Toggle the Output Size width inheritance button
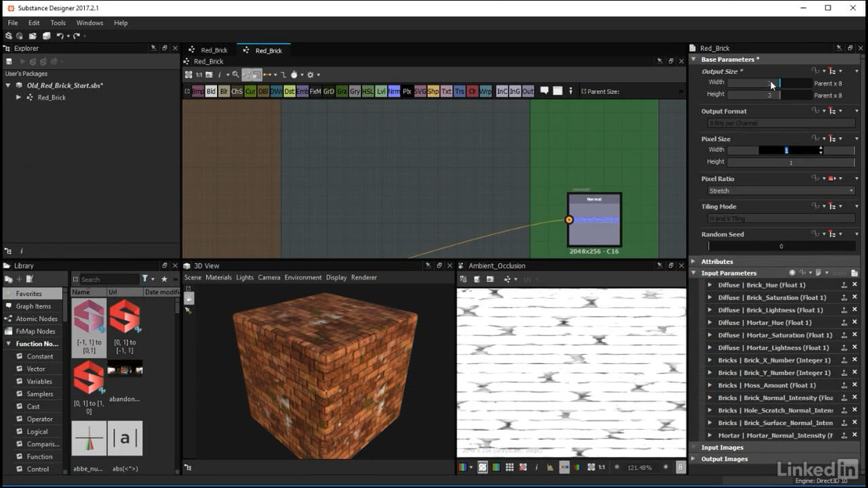This screenshot has height=488, width=868. (x=832, y=71)
